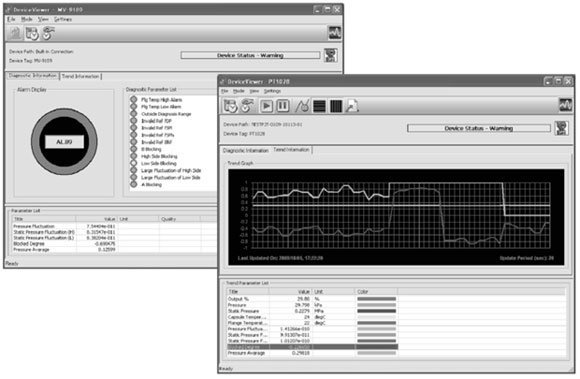Select 'Low Side Blocking' in diagnostic list
The image size is (580, 379).
pyautogui.click(x=159, y=163)
